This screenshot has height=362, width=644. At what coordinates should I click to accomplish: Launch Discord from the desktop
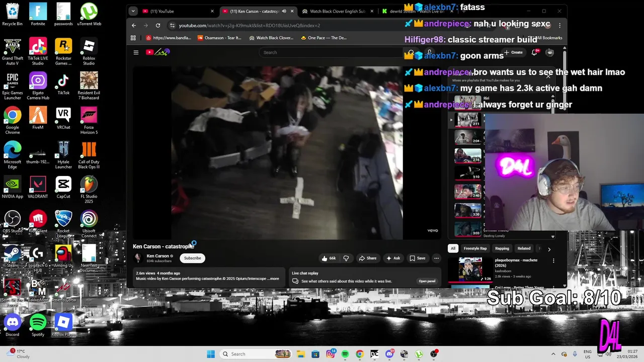[x=13, y=325]
